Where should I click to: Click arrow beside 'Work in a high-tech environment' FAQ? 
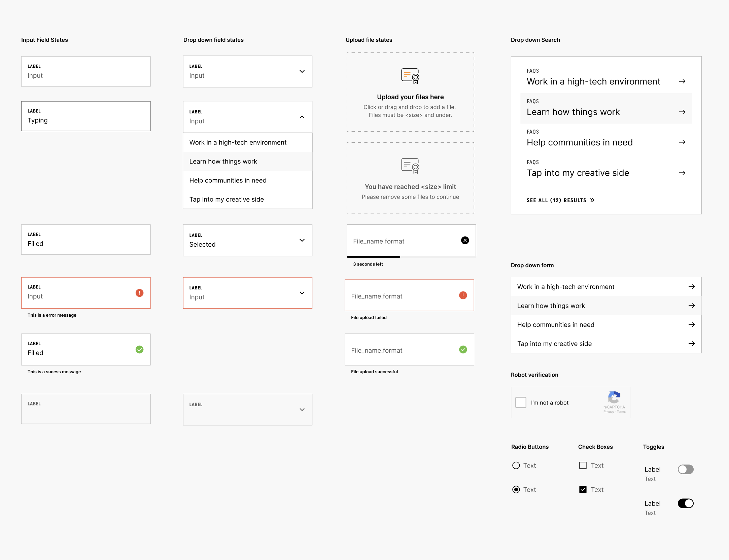[x=682, y=81]
